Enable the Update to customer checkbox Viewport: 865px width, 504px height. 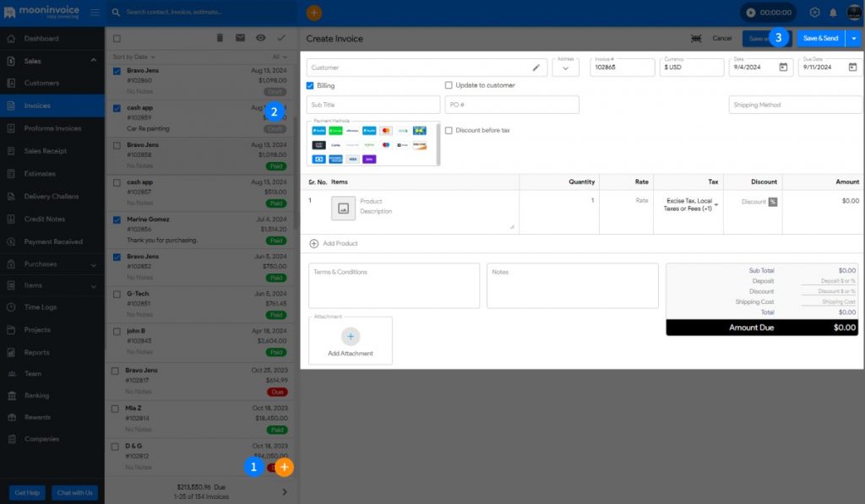(450, 85)
